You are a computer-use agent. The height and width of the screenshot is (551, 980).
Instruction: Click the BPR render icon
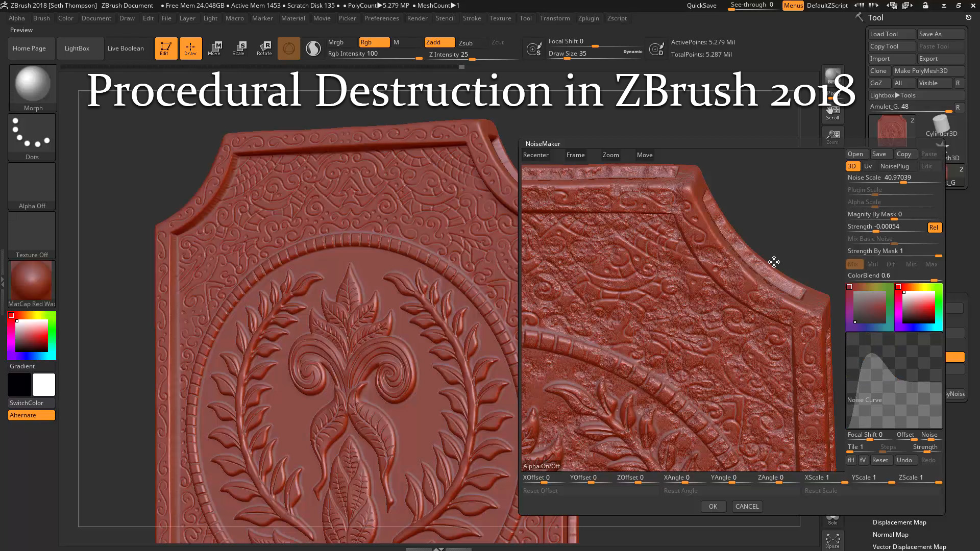coord(832,77)
